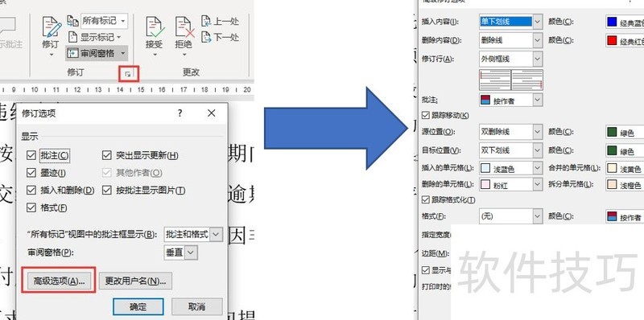Click the 高级选项(A)... button
This screenshot has width=644, height=320.
(59, 281)
